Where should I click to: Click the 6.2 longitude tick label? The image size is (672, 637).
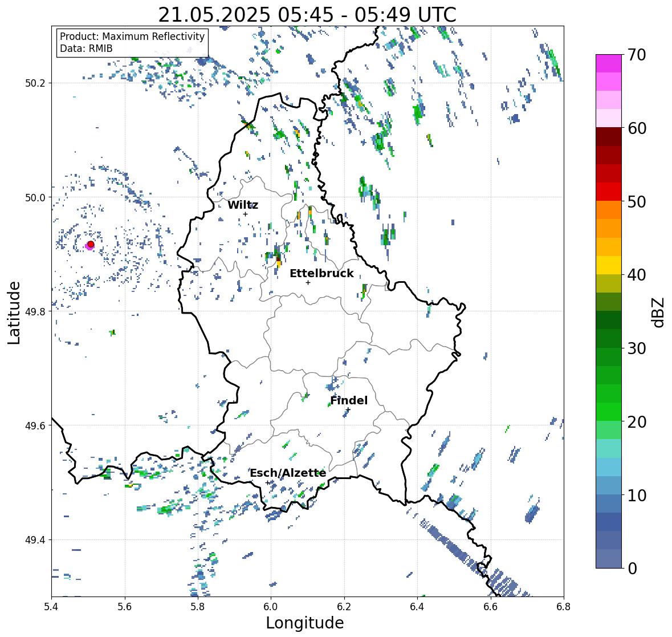pyautogui.click(x=344, y=606)
